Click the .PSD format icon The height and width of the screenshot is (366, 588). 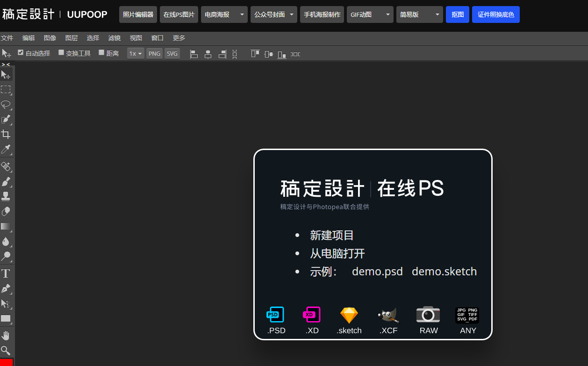[x=275, y=315]
